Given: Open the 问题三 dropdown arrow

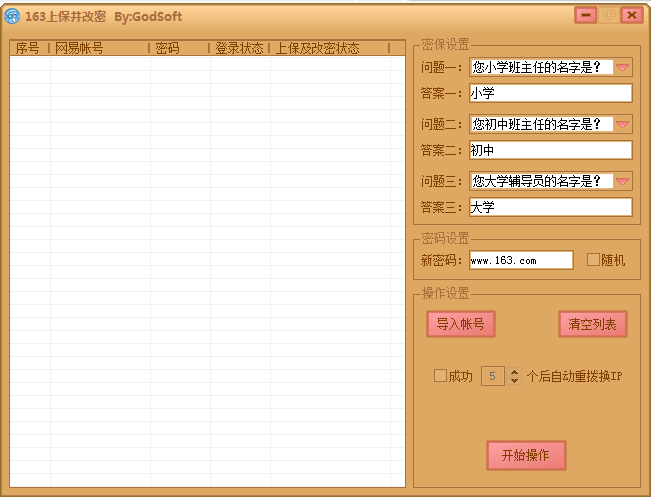Looking at the screenshot, I should pyautogui.click(x=622, y=181).
